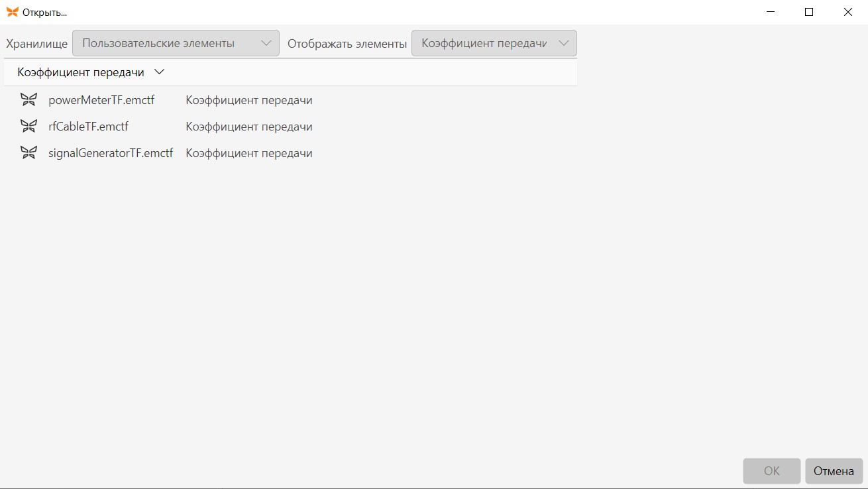Click the OK button
Image resolution: width=868 pixels, height=489 pixels.
click(772, 471)
